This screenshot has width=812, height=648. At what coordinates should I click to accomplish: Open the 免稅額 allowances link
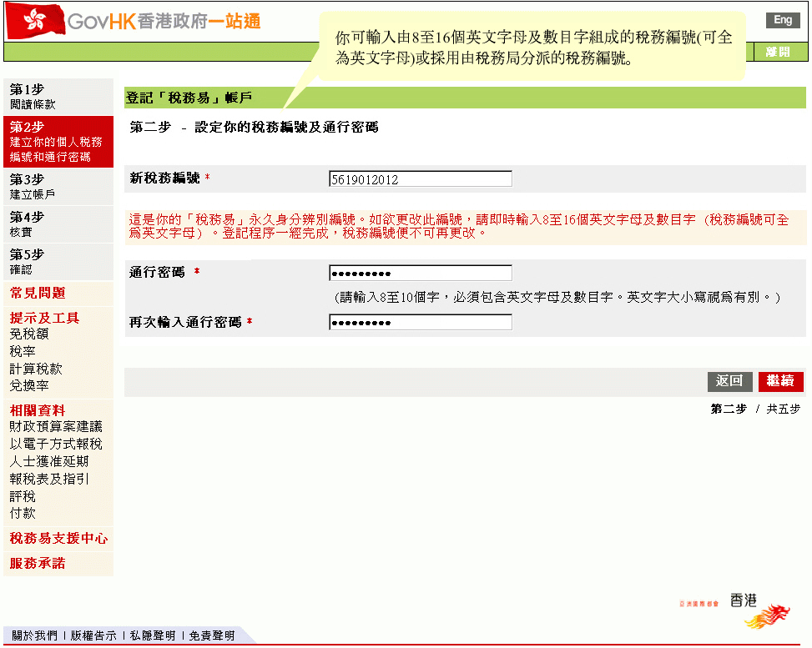29,334
